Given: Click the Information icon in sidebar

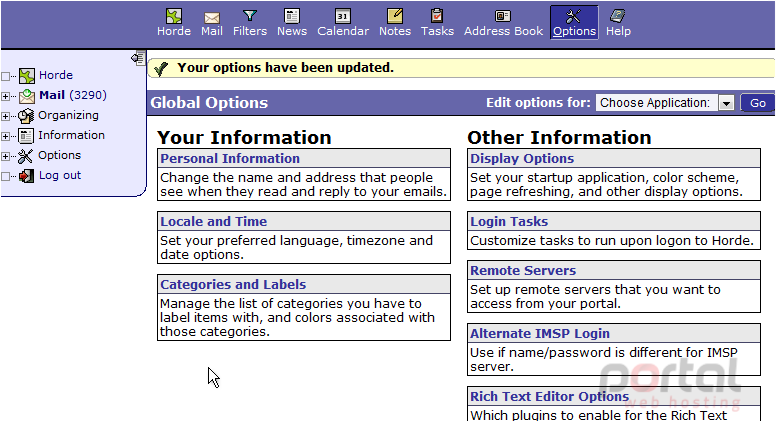Looking at the screenshot, I should pos(26,136).
